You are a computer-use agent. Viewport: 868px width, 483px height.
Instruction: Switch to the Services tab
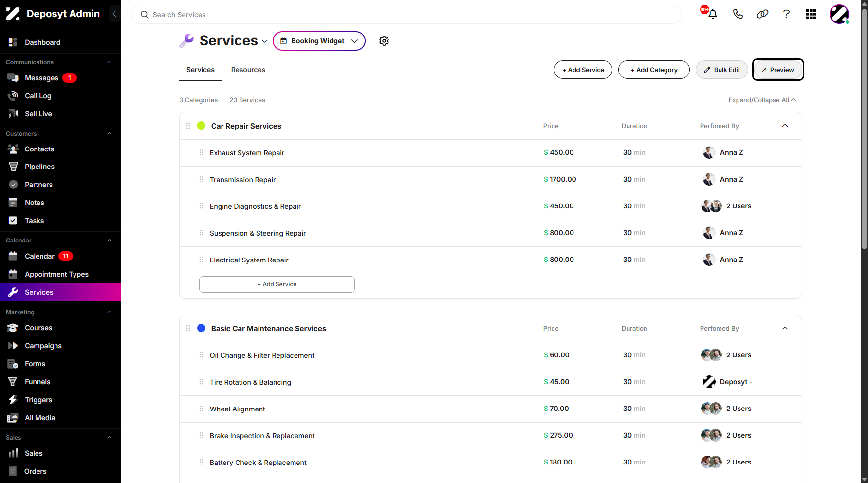tap(201, 70)
